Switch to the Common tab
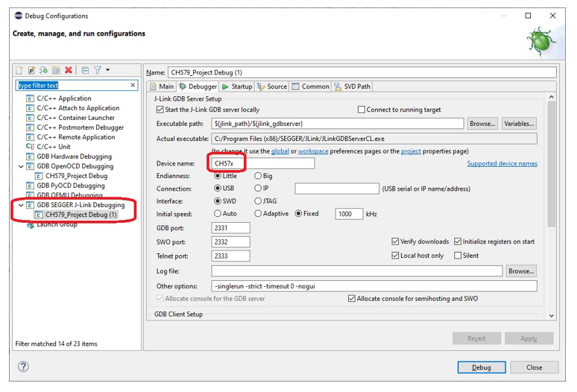This screenshot has width=577, height=392. click(310, 86)
